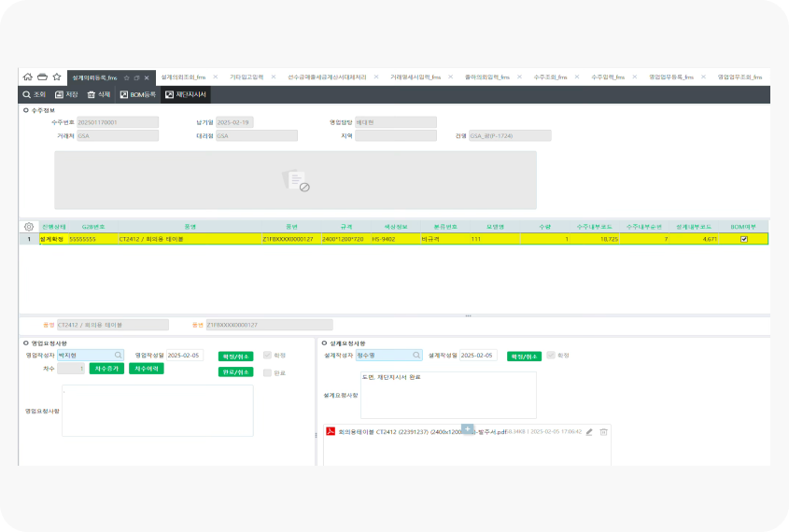This screenshot has height=532, width=789.
Task: Edit the attached PDF with pencil icon
Action: point(589,432)
